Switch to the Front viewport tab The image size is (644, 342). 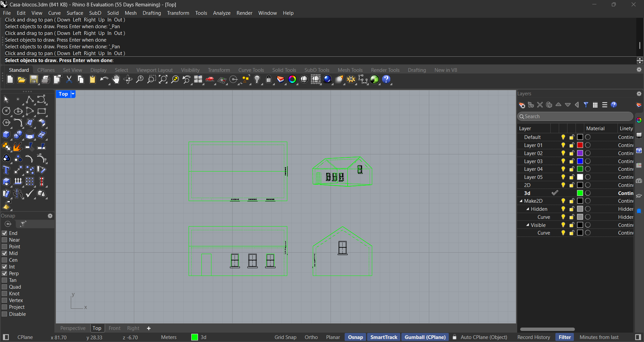pos(114,328)
